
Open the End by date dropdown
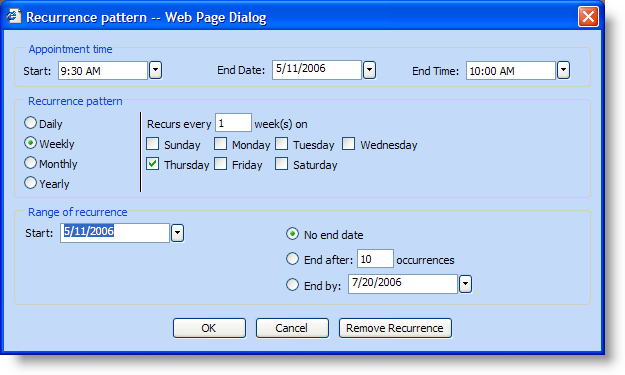pyautogui.click(x=465, y=284)
